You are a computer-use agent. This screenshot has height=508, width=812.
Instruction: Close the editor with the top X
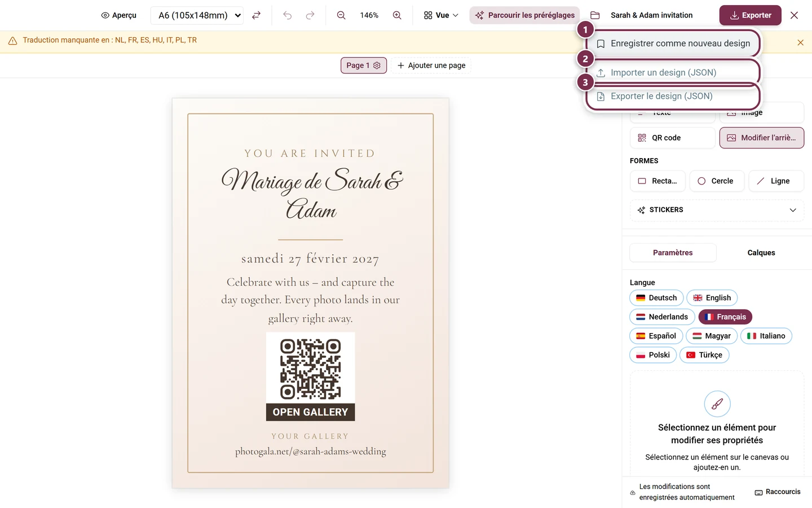tap(794, 15)
